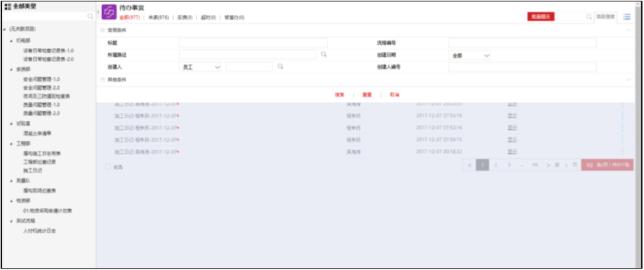Open 设备日常检查记录表-1.0 in the tree
644x270 pixels.
click(x=49, y=51)
